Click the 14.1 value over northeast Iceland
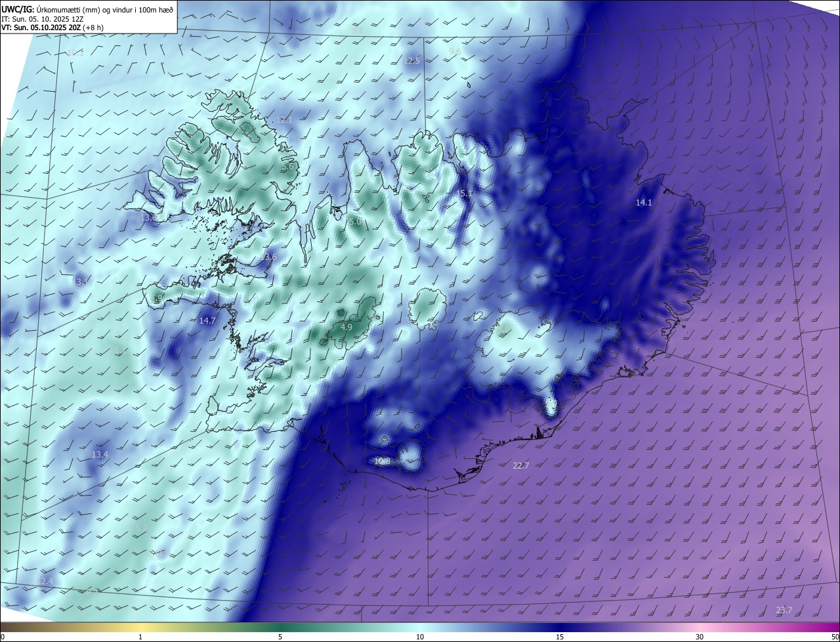This screenshot has width=840, height=642. pos(644,203)
